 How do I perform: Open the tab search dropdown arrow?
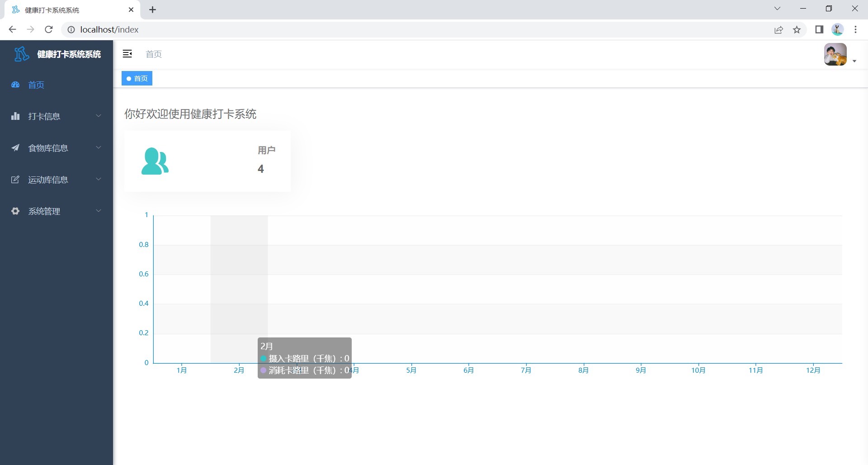777,9
